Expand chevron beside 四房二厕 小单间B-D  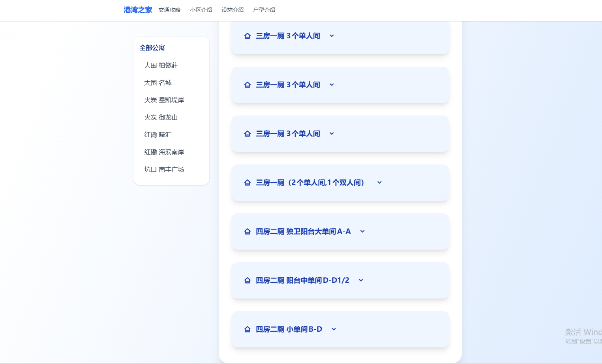(334, 329)
